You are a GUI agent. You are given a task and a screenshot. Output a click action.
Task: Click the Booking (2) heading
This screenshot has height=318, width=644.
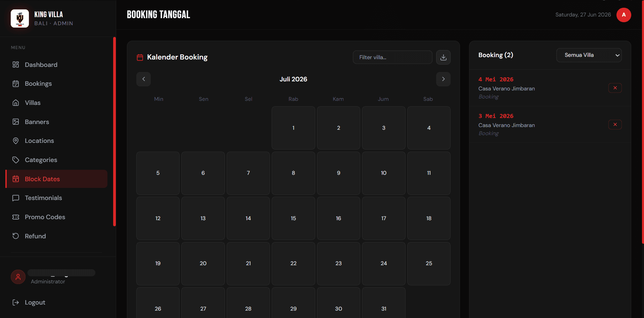pos(496,55)
